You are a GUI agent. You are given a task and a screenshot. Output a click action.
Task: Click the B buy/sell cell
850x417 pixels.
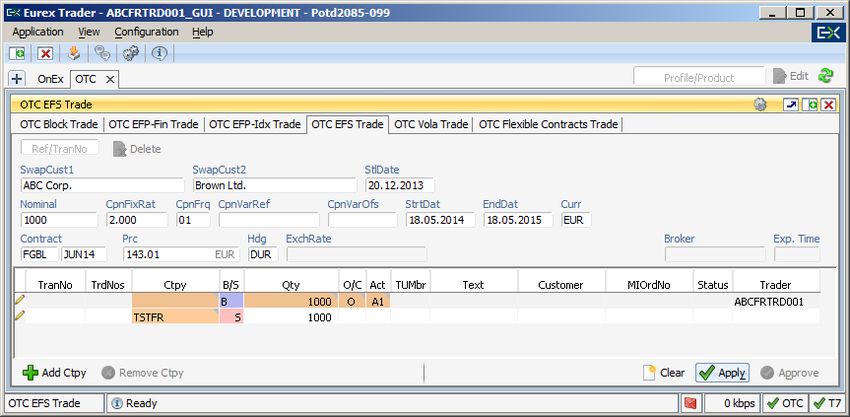pyautogui.click(x=232, y=301)
